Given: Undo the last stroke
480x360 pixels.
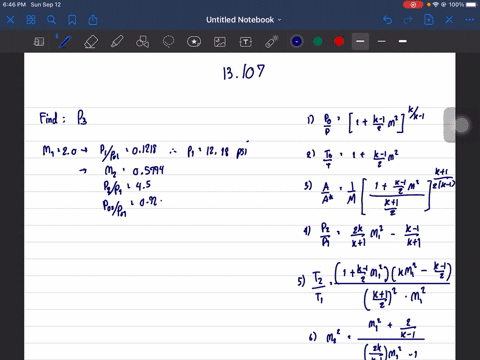Looking at the screenshot, I should (387, 20).
